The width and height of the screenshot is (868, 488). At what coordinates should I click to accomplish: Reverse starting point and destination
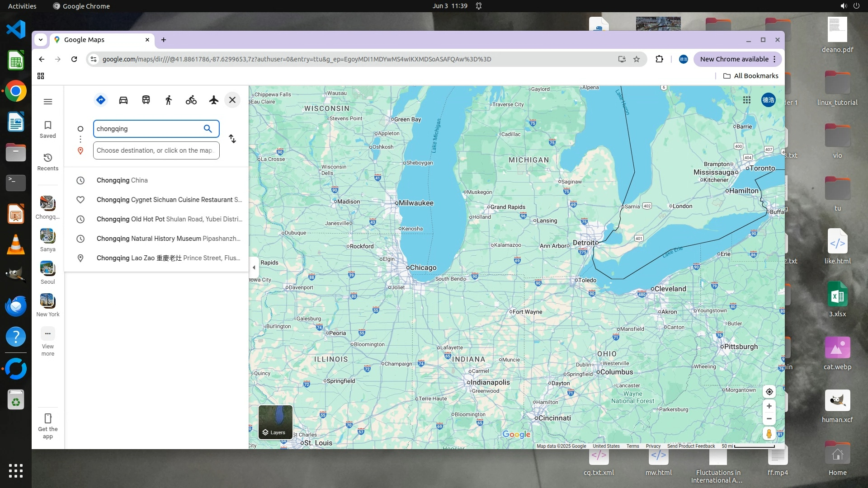click(x=232, y=139)
